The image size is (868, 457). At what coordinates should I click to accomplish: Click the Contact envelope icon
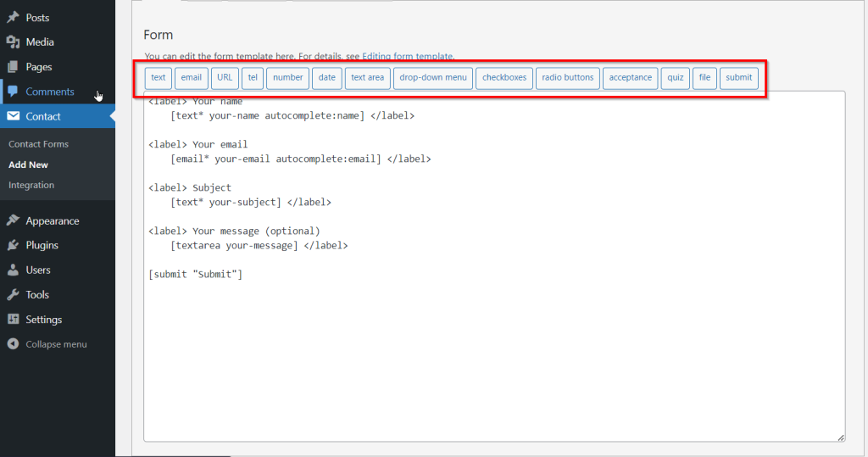click(x=13, y=116)
